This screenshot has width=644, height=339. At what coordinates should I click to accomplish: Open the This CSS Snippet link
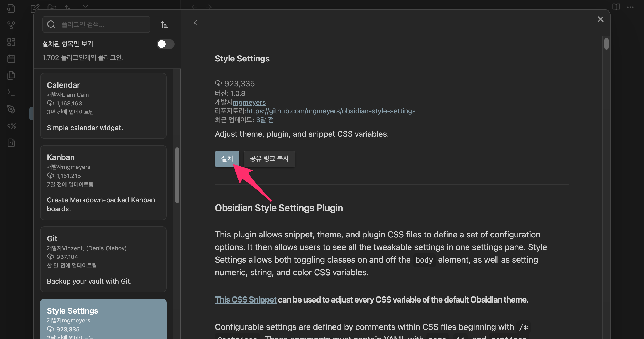tap(246, 300)
